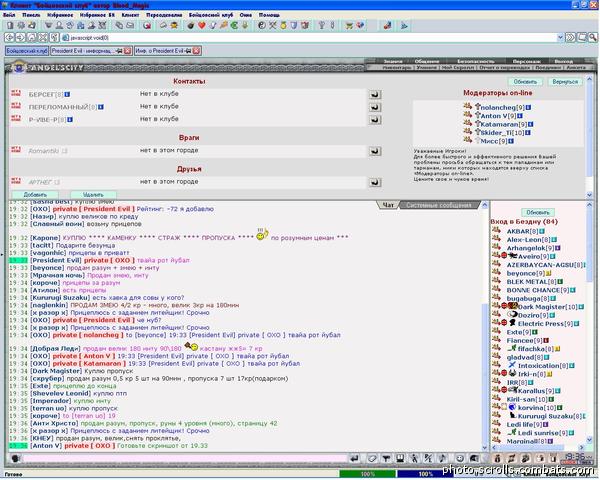
Task: Send private message to БЕРСЕРГ contact
Action: tap(375, 94)
